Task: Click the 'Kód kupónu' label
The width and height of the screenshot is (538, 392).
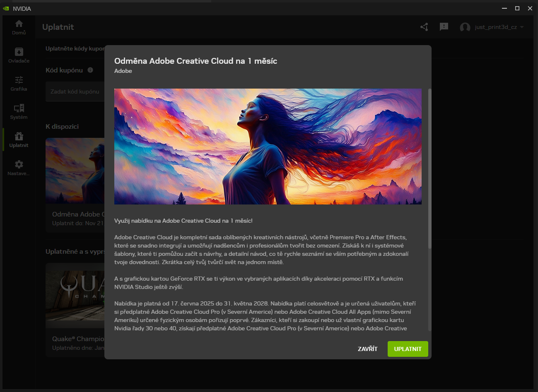Action: 64,70
